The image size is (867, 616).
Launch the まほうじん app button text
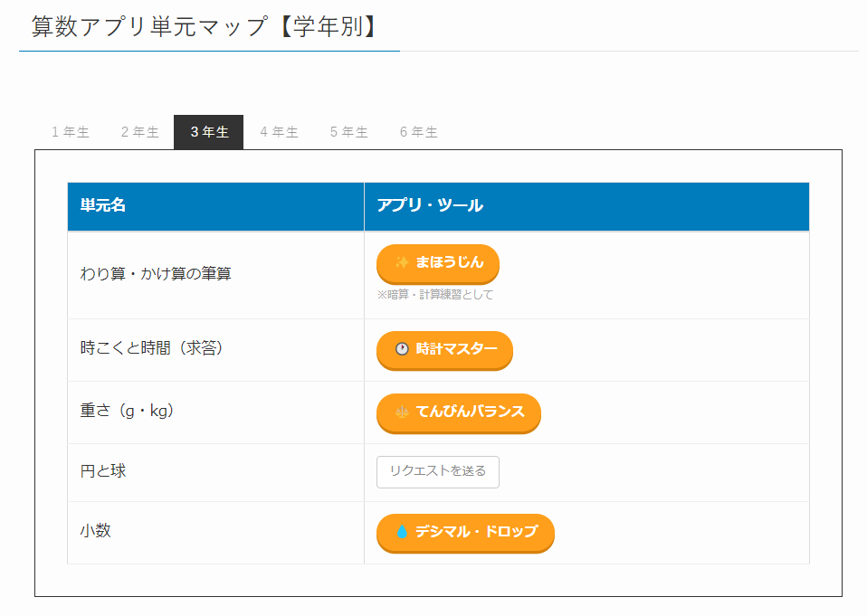450,262
